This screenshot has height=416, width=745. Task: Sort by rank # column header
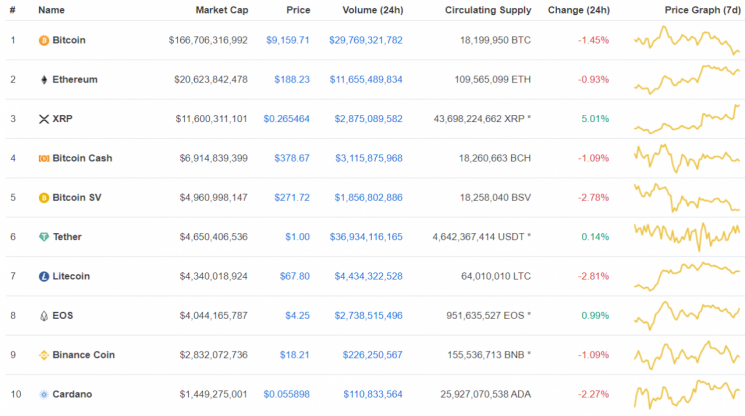pyautogui.click(x=12, y=10)
